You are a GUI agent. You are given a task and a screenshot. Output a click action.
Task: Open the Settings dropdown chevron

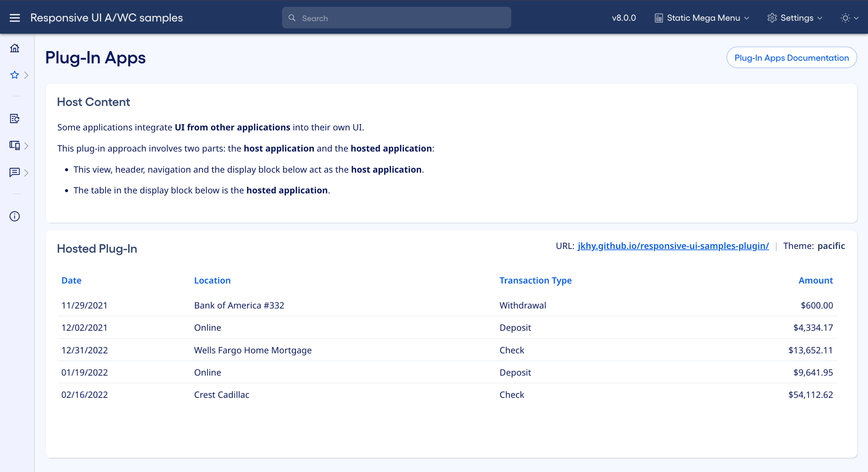(819, 18)
